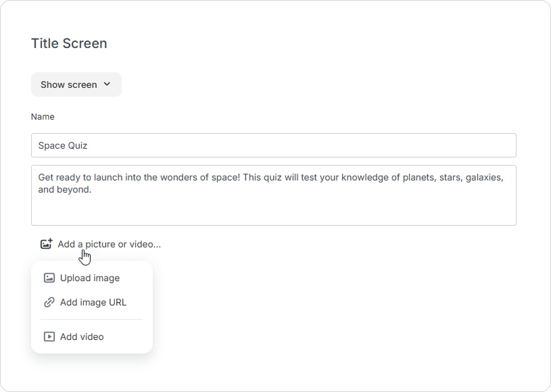Click the word "Quiz" in the Name field
The width and height of the screenshot is (551, 392).
[x=78, y=145]
